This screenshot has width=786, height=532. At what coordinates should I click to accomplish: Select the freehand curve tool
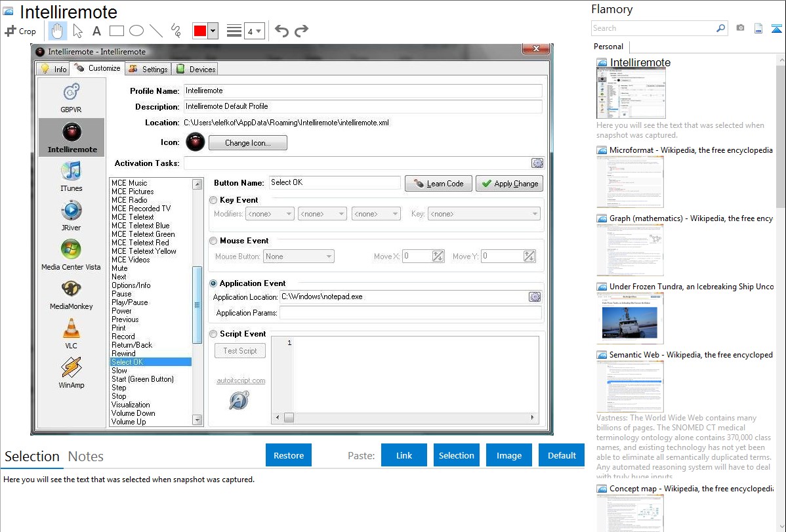pos(176,31)
